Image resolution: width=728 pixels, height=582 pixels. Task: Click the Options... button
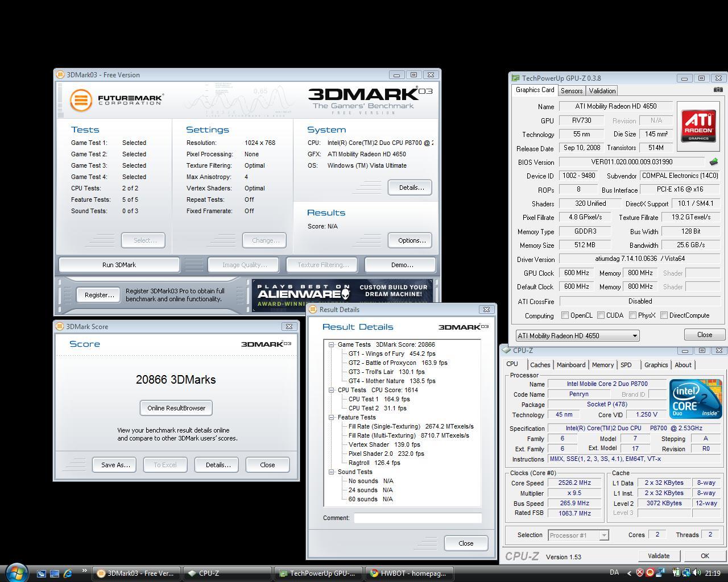[411, 240]
